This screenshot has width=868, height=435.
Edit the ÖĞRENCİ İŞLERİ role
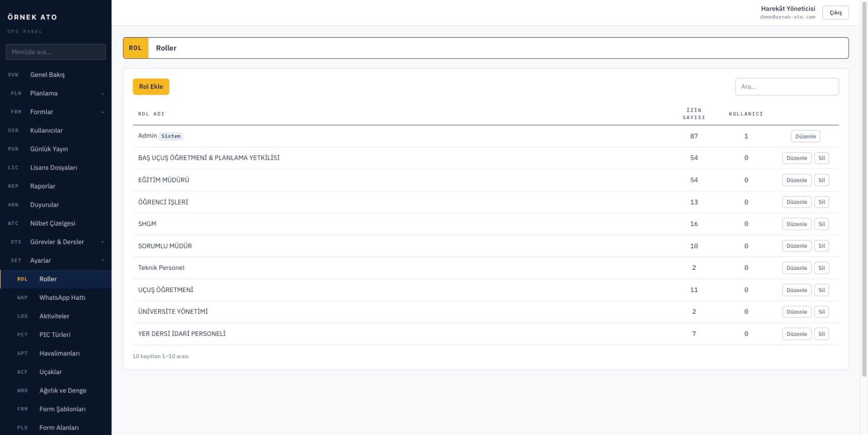pyautogui.click(x=796, y=202)
